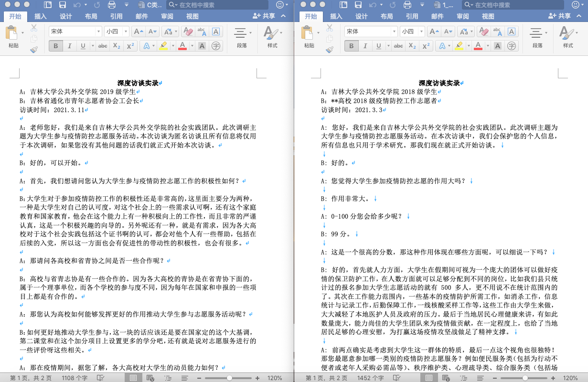The width and height of the screenshot is (588, 382).
Task: Click the zoom slider in left window
Action: click(230, 378)
